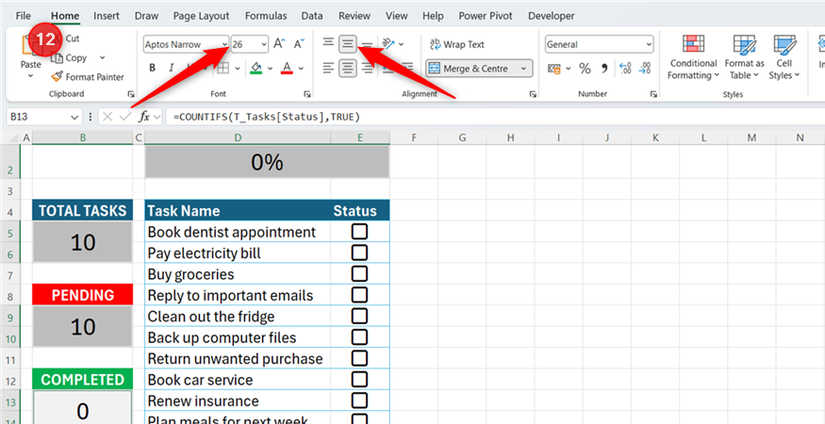Expand the Paste options arrow

point(31,77)
